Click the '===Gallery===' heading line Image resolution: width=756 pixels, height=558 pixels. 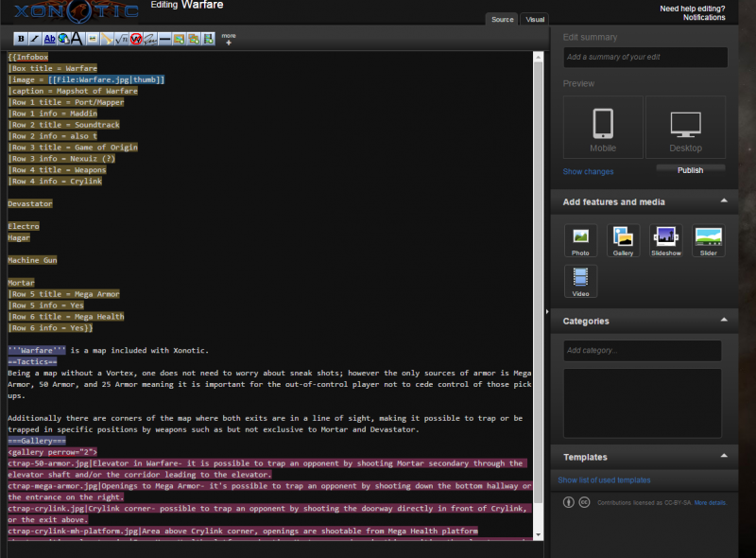click(37, 441)
